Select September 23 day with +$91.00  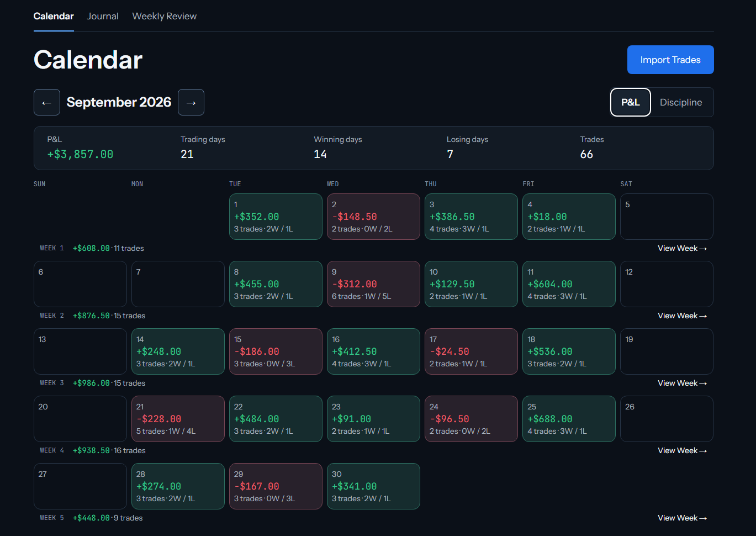[x=373, y=419]
